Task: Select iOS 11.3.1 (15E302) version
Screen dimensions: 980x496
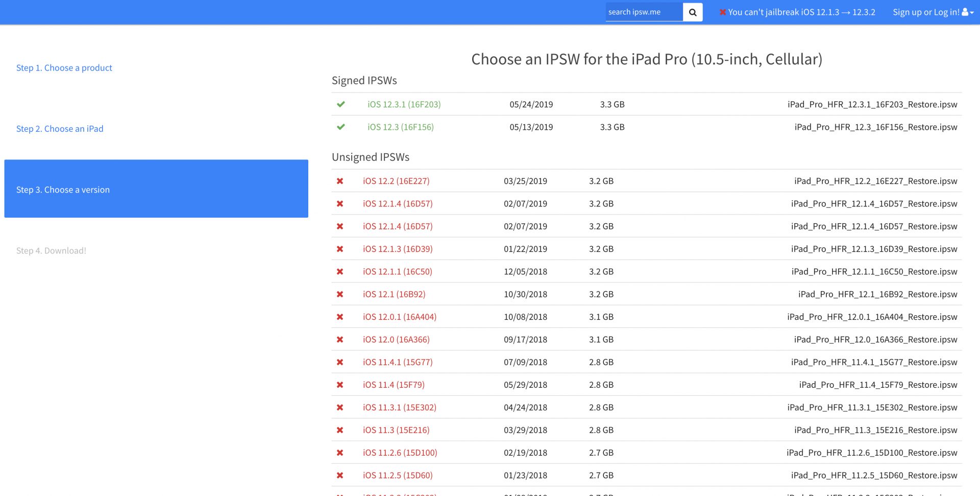Action: click(400, 407)
